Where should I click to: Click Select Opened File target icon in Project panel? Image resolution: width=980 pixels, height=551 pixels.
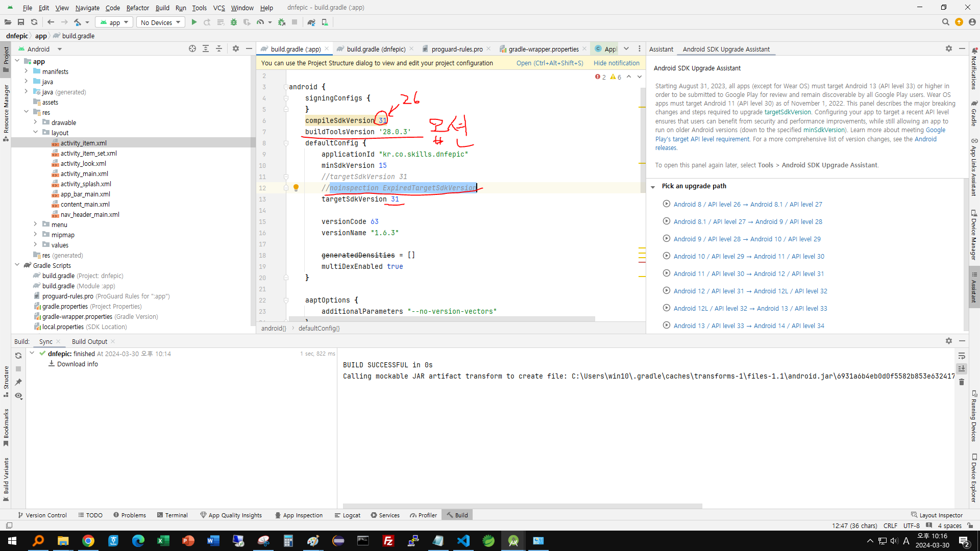(x=192, y=48)
